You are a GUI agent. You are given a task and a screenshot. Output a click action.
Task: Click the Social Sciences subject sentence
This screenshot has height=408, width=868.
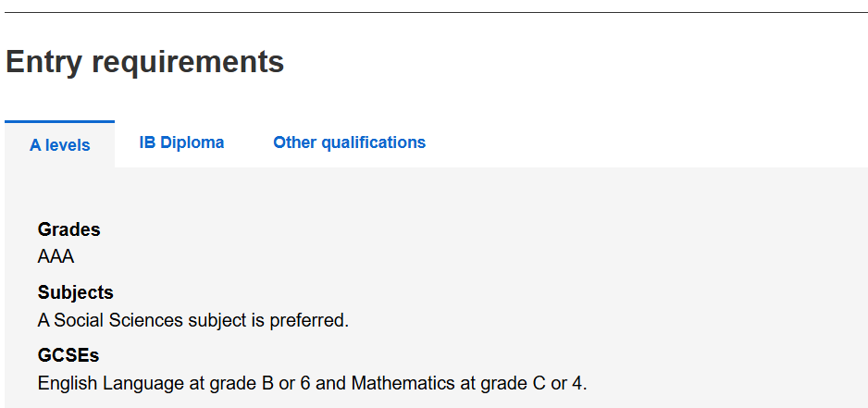point(192,321)
